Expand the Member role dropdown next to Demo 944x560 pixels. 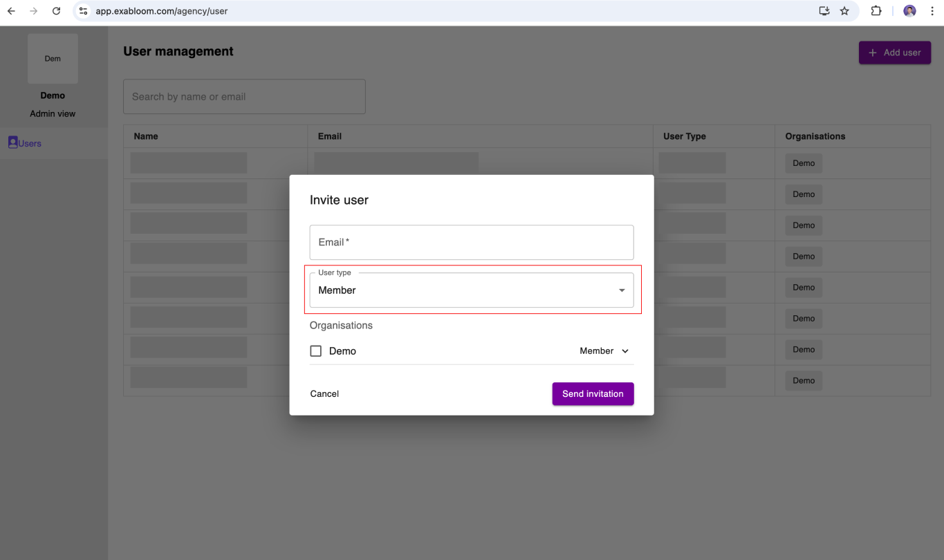(604, 351)
